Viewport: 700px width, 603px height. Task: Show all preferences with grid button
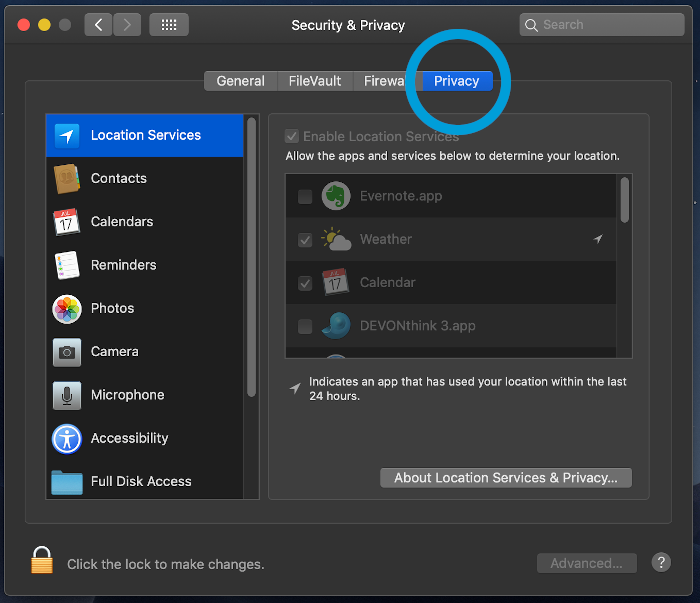coord(169,25)
